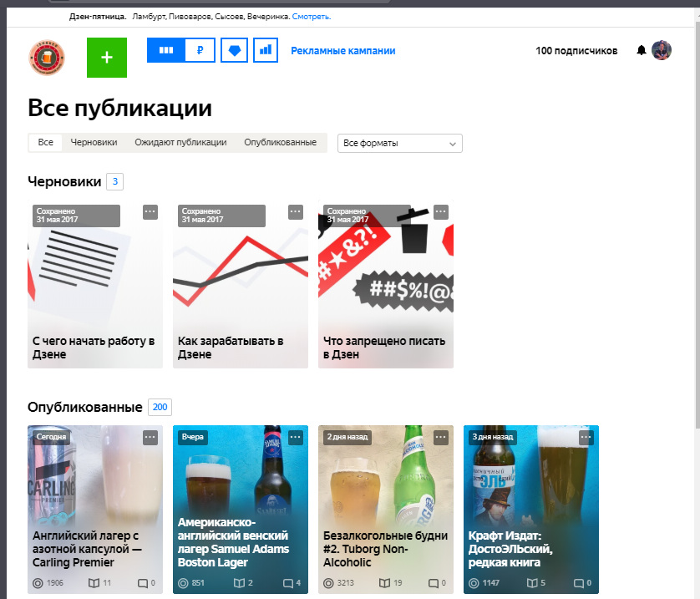Open more options on ДостоЭЛьский card
700x599 pixels.
586,438
